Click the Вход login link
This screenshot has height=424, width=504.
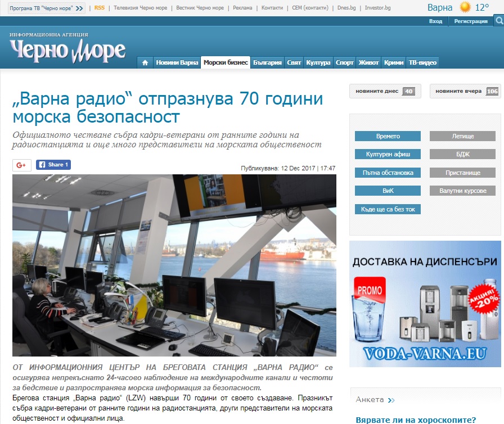click(x=435, y=21)
